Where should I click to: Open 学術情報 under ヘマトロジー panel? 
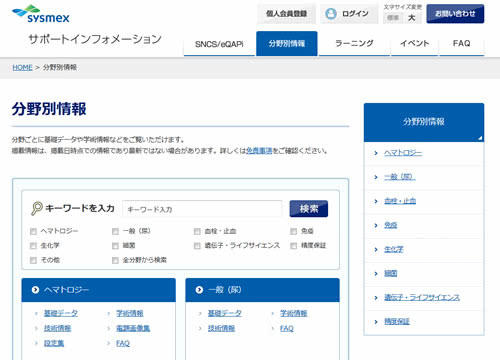tap(130, 313)
